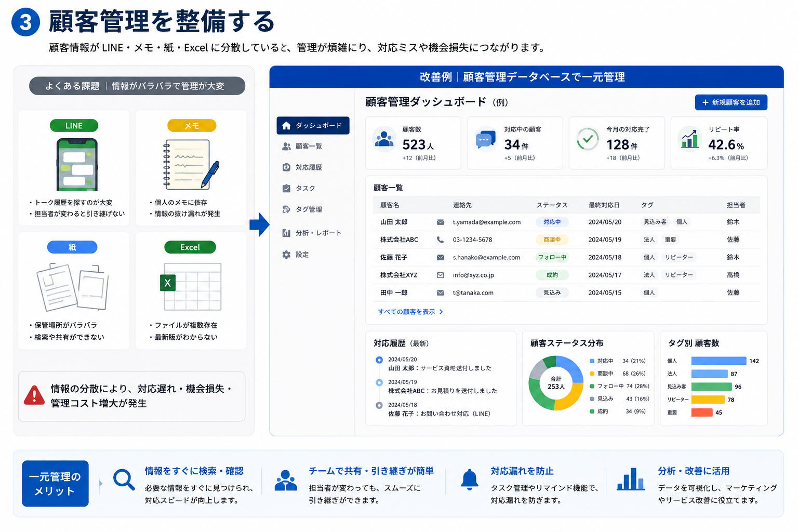The image size is (798, 532).
Task: Click the 見込み status badge for 田中 一郎
Action: coord(552,292)
